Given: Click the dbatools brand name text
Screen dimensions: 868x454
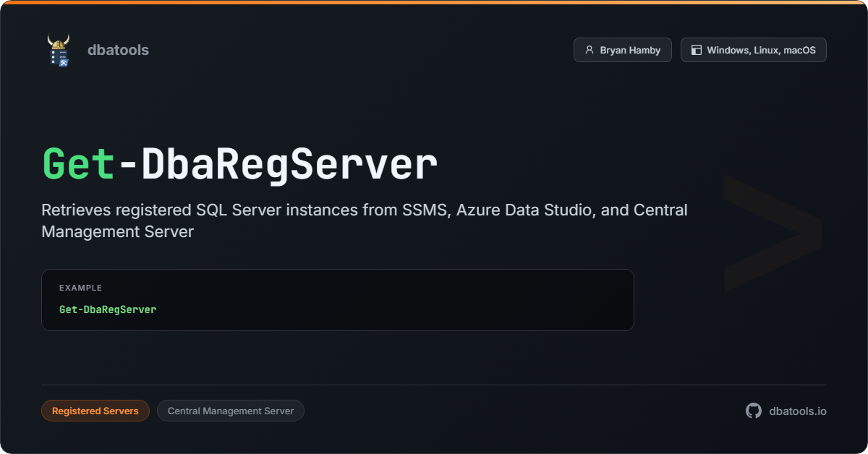Looking at the screenshot, I should point(118,50).
